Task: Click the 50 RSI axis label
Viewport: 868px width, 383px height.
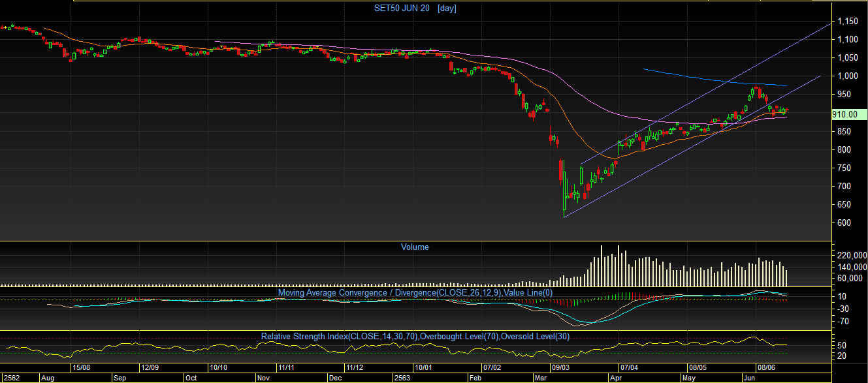Action: 843,345
